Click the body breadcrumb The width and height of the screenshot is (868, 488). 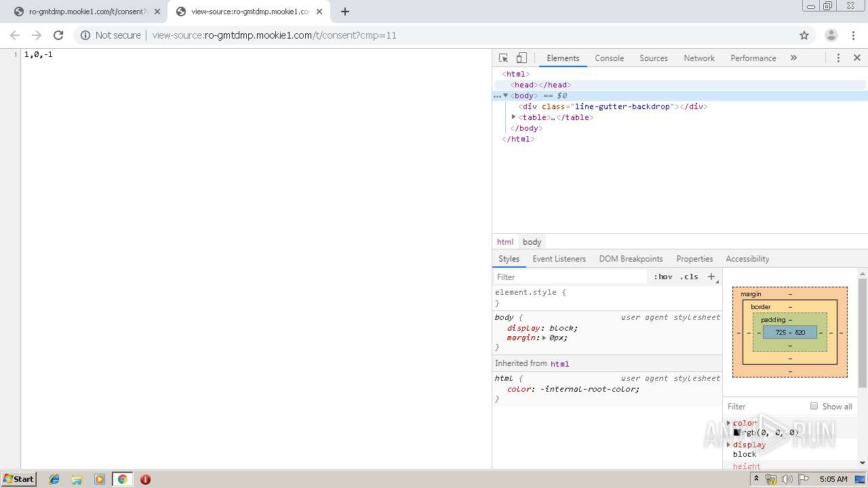[532, 242]
